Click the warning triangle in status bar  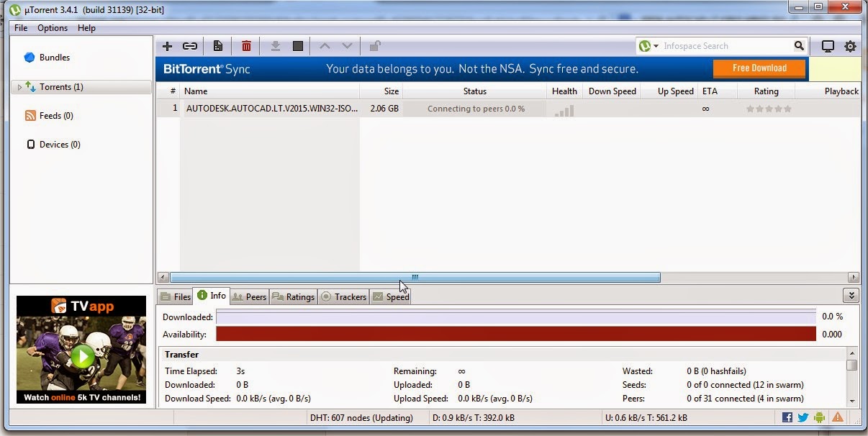(x=838, y=417)
